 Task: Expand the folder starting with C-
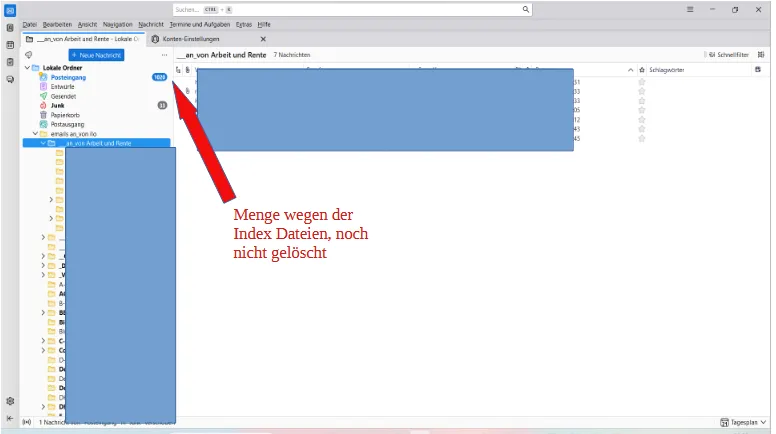coord(43,341)
